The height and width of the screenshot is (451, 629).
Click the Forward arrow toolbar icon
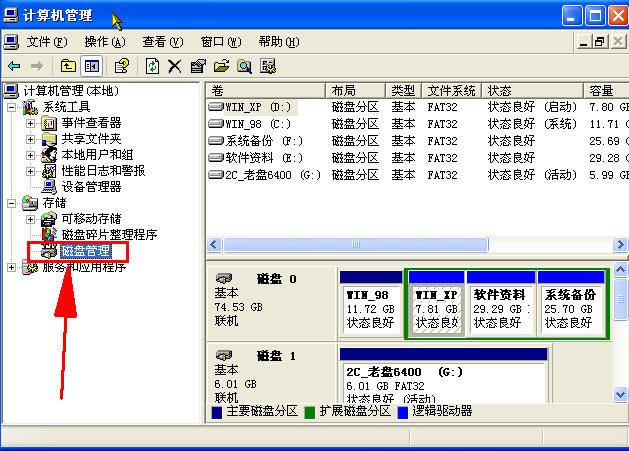click(x=37, y=66)
